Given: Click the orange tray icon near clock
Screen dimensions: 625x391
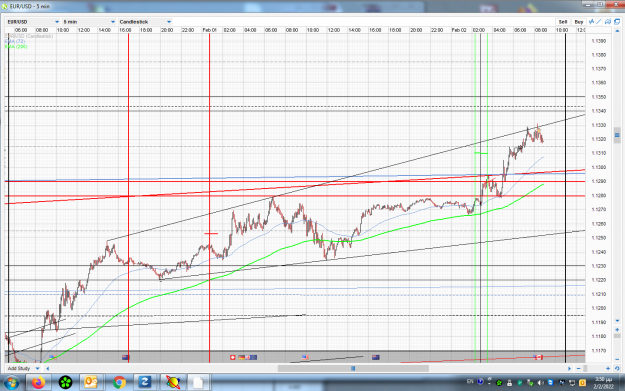Looking at the screenshot, I should pyautogui.click(x=582, y=383).
